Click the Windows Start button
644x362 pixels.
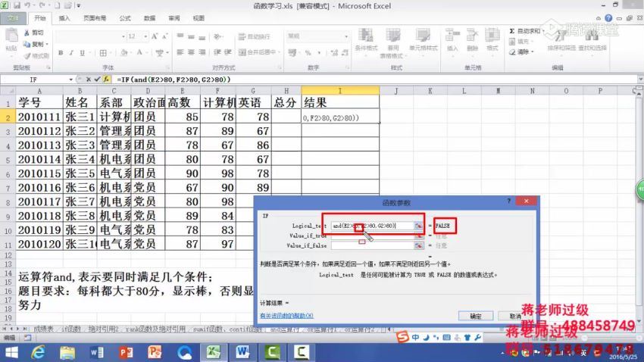click(x=11, y=352)
